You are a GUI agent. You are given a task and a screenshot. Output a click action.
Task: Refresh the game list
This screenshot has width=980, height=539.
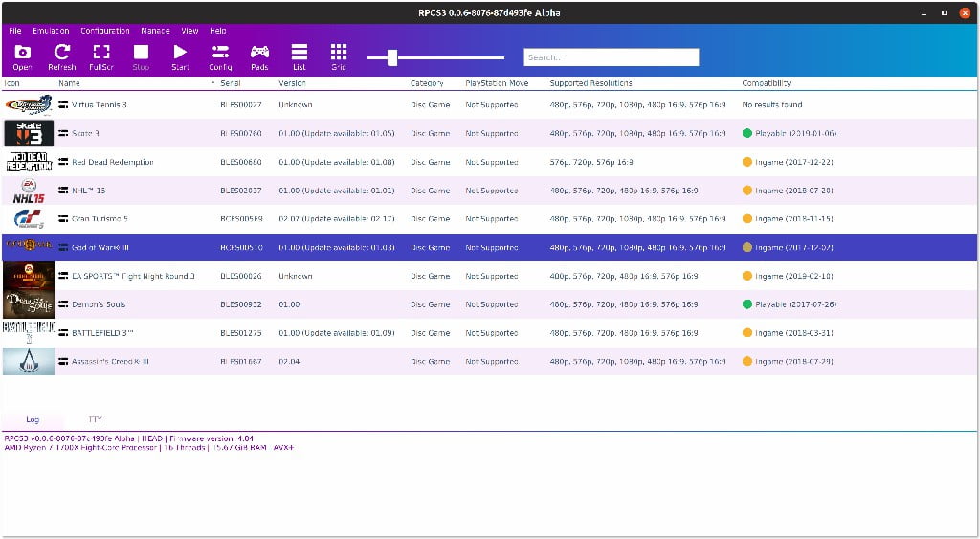(62, 56)
